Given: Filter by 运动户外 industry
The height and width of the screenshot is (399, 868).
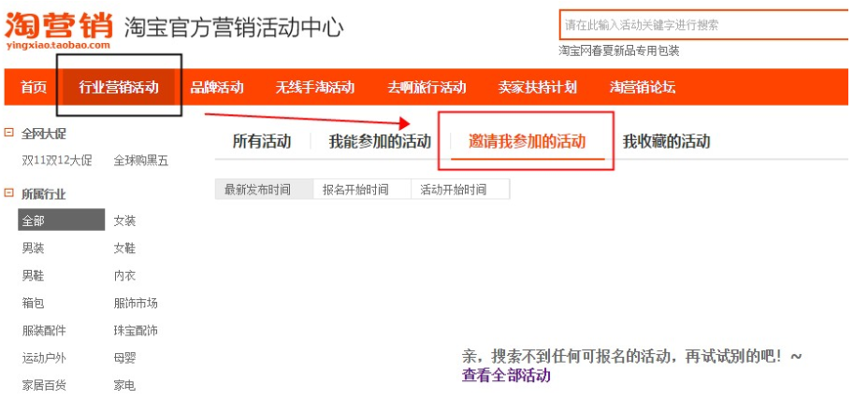Looking at the screenshot, I should [44, 358].
